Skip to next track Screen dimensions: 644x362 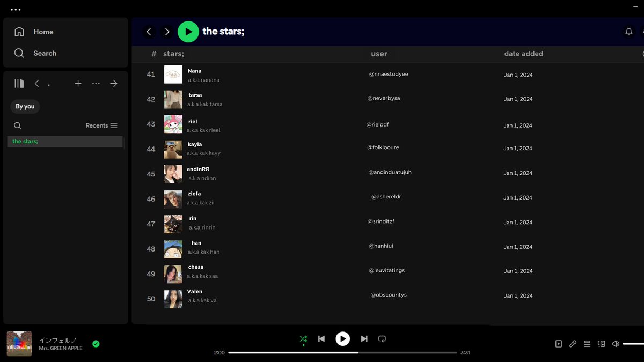coord(364,339)
